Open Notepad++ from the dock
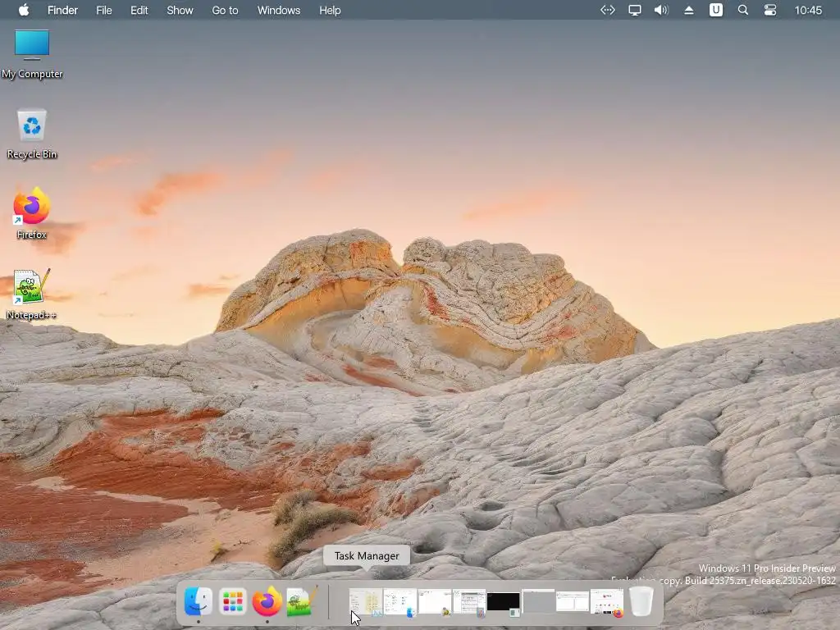The image size is (840, 630). tap(301, 601)
